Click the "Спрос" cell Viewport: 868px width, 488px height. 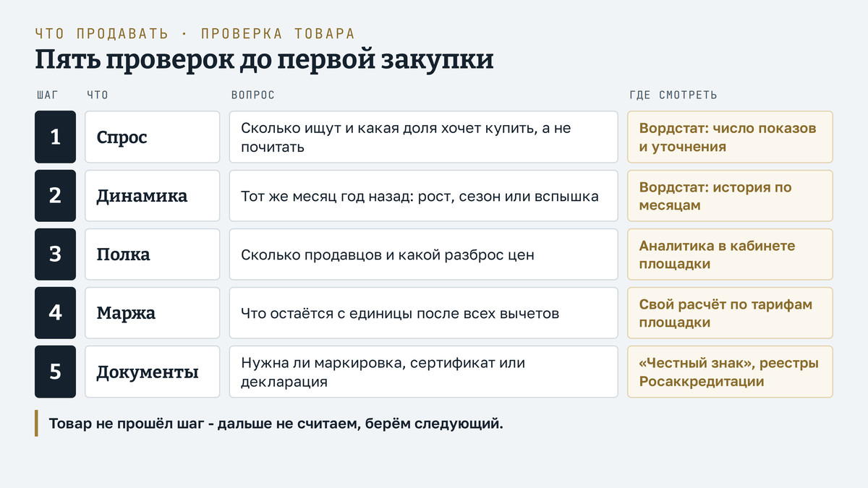tap(152, 137)
